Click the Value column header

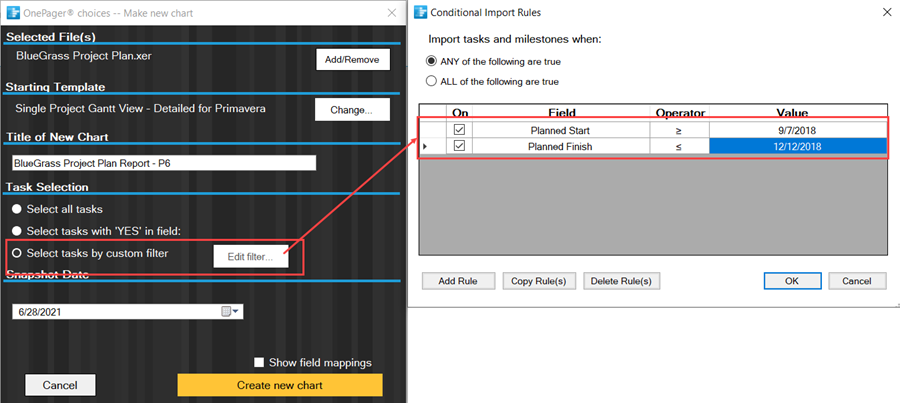click(797, 113)
